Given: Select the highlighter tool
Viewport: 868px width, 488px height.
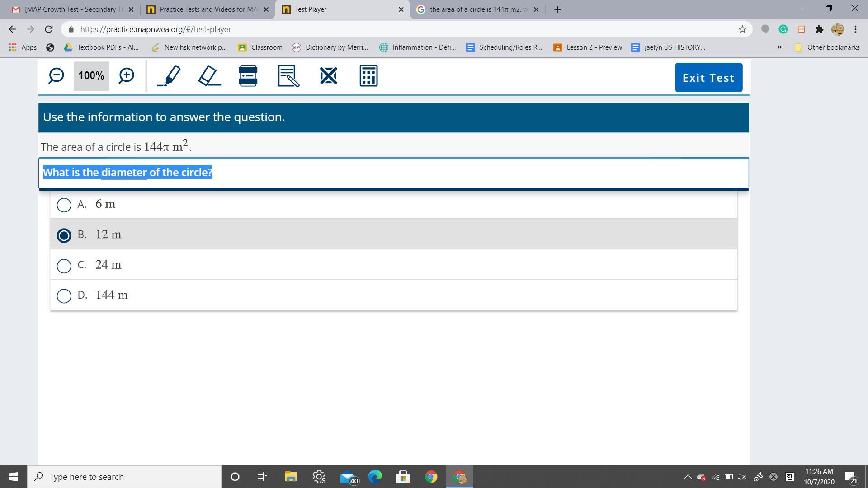Looking at the screenshot, I should click(169, 76).
